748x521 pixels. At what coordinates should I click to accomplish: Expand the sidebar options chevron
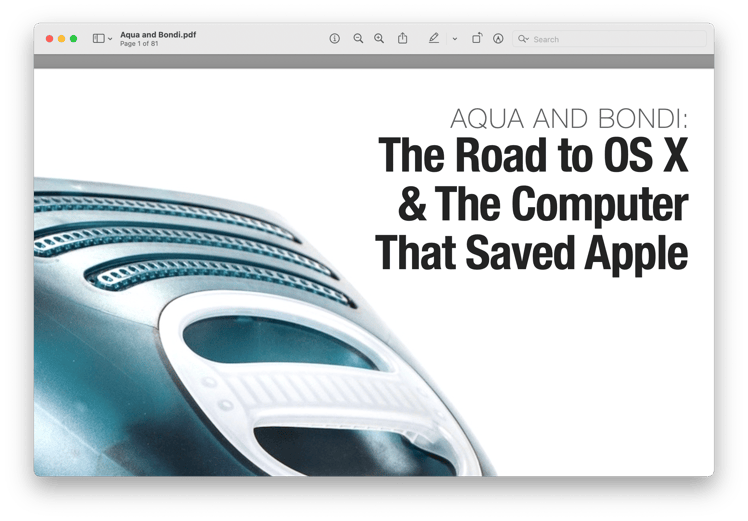click(110, 39)
